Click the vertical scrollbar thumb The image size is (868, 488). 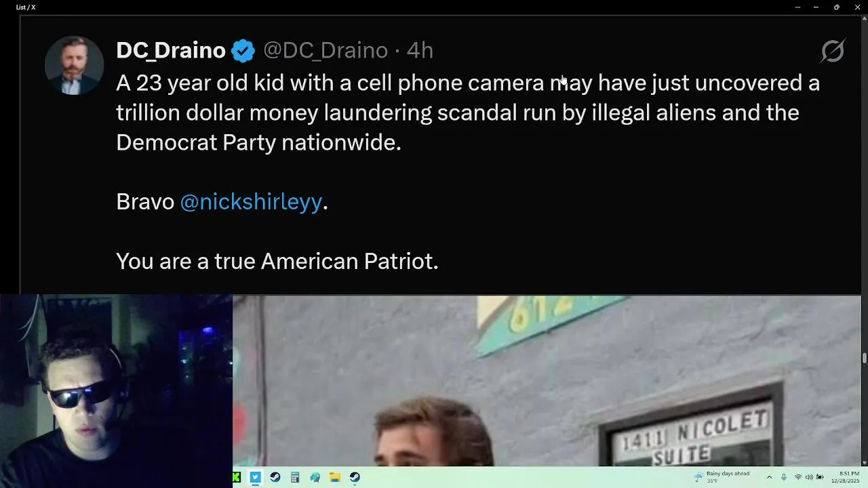pyautogui.click(x=864, y=359)
